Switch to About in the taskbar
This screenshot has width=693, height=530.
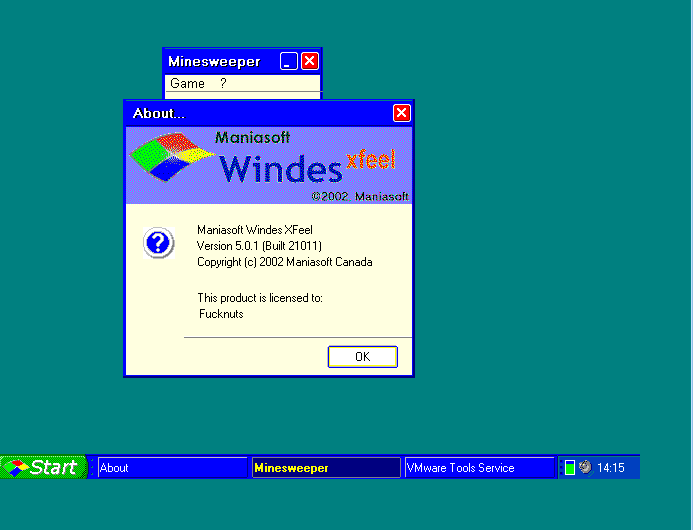coord(171,468)
